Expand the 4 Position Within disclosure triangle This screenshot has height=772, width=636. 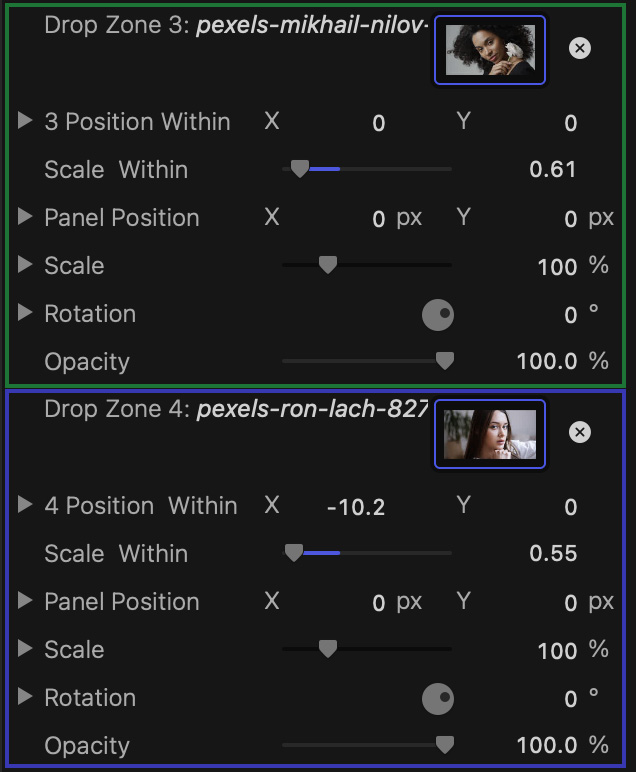click(x=25, y=505)
